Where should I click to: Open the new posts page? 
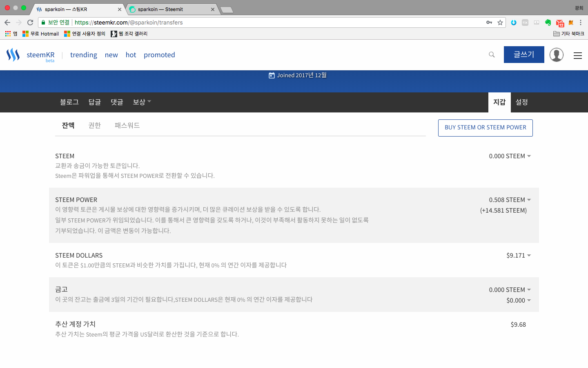point(111,55)
